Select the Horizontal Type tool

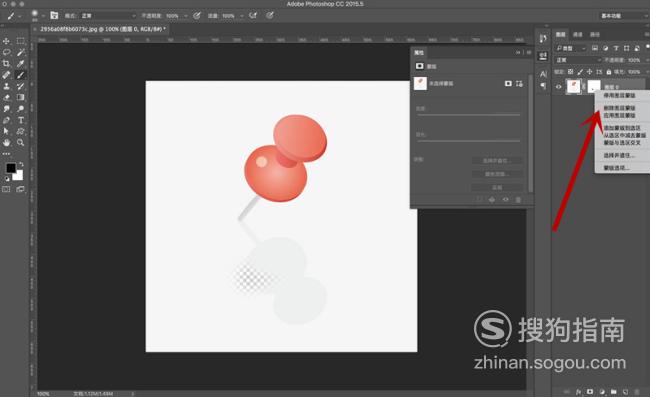pyautogui.click(x=20, y=120)
